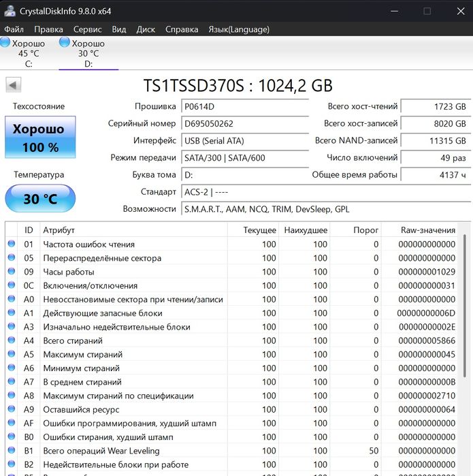The width and height of the screenshot is (473, 476).
Task: Open the Файл menu
Action: pyautogui.click(x=14, y=29)
